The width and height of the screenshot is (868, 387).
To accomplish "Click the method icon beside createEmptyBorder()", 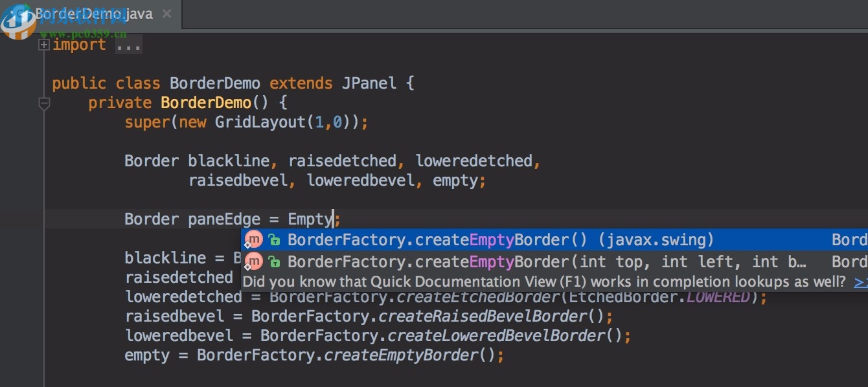I will tap(253, 239).
